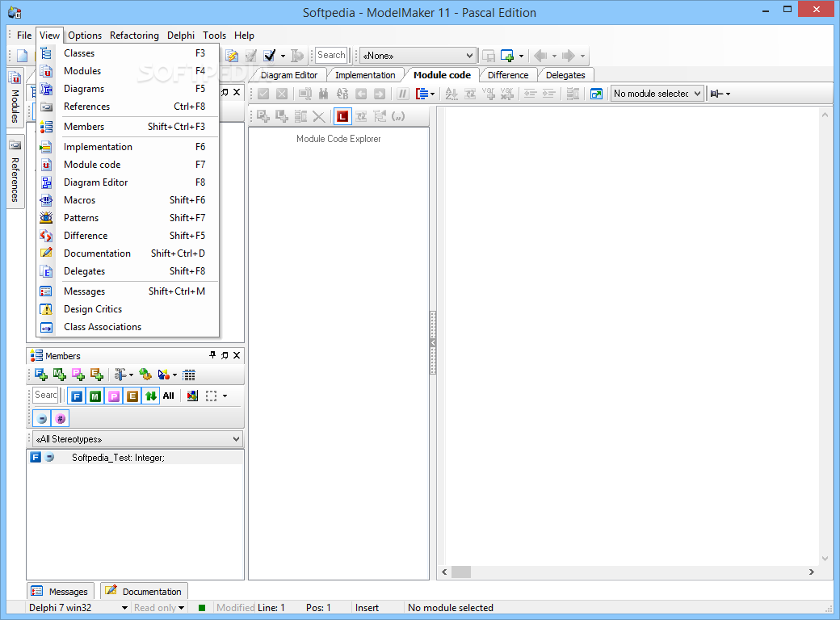840x620 pixels.
Task: Open Class Associations menu item
Action: (x=128, y=327)
